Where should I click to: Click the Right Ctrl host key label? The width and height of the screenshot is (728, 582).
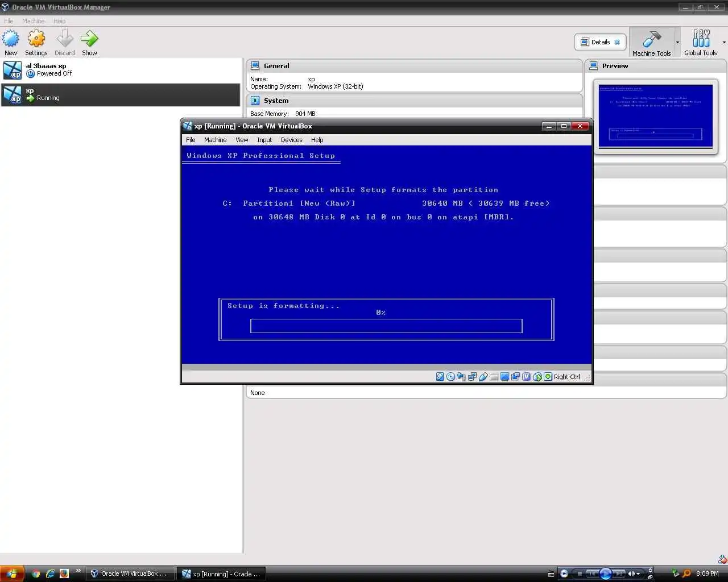pos(567,377)
